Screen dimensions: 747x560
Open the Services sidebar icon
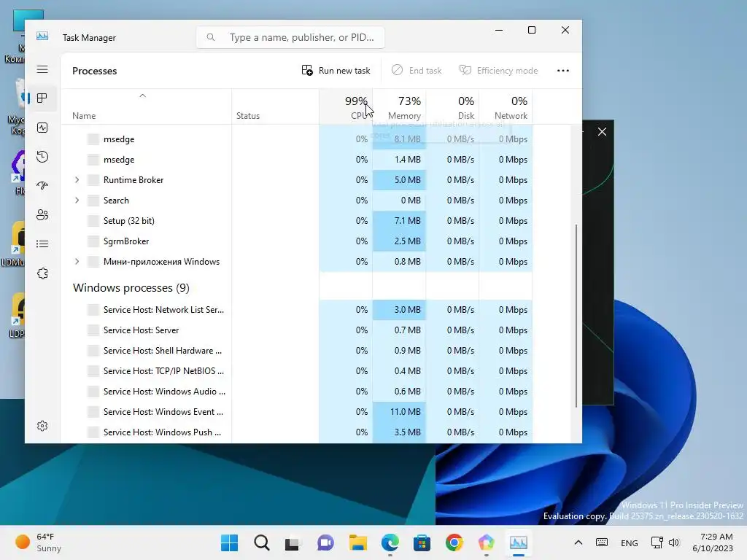point(42,273)
